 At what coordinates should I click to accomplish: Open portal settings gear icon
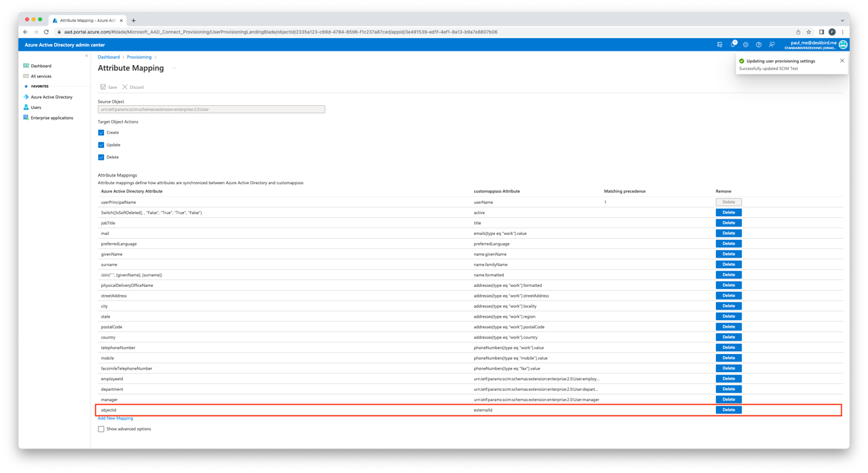[x=745, y=45]
